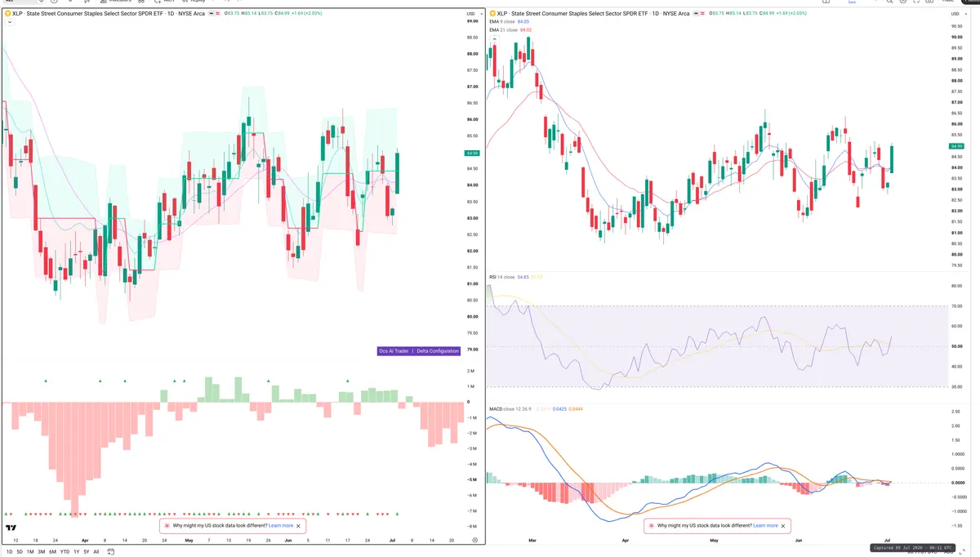Select 3M time range
The height and width of the screenshot is (557, 980).
coord(42,551)
